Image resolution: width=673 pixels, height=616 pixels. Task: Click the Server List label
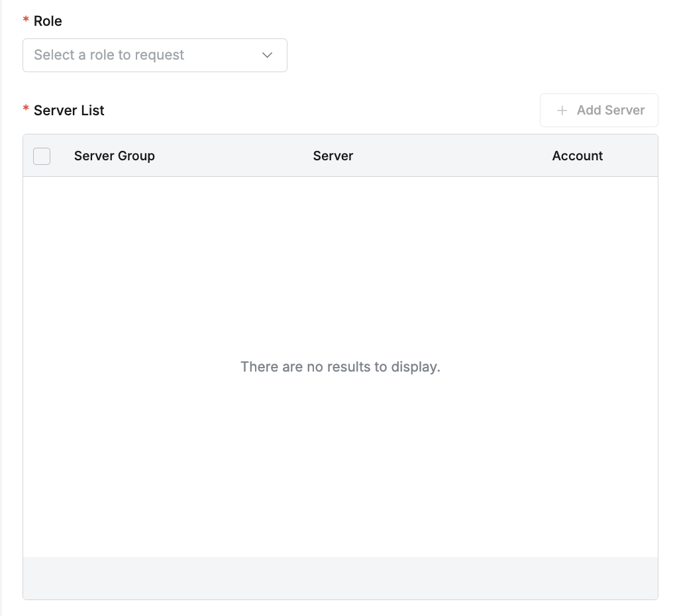pos(69,111)
